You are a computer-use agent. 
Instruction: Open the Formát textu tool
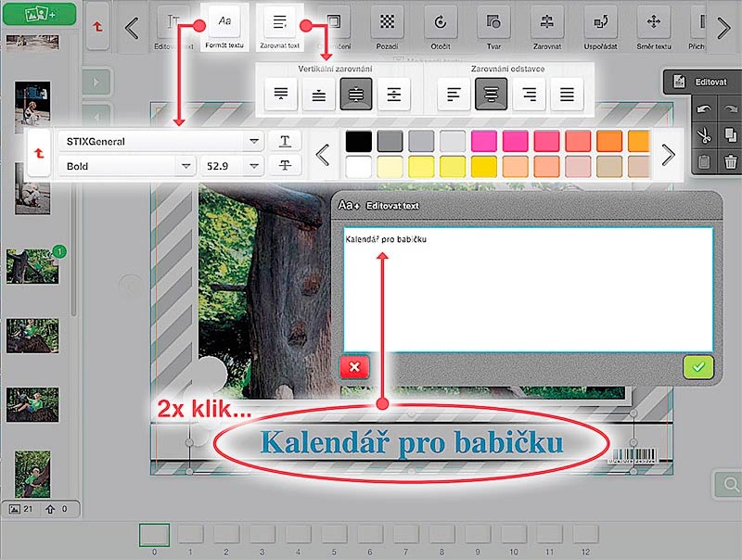[x=224, y=27]
